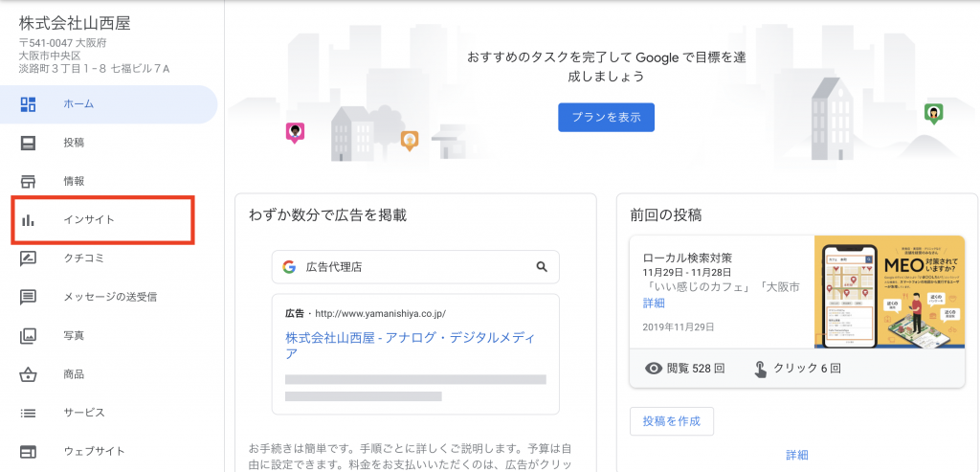This screenshot has height=472, width=980.
Task: Click the クチコミ reviews icon
Action: click(x=28, y=258)
